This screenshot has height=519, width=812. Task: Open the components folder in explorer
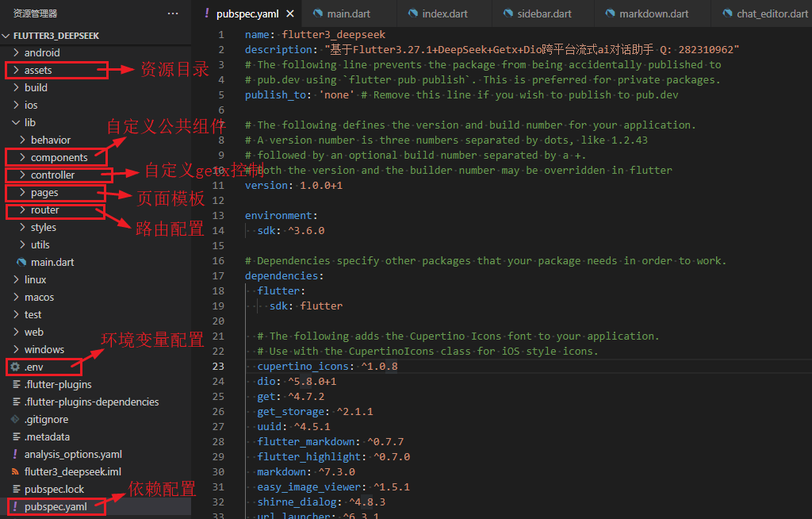(59, 157)
